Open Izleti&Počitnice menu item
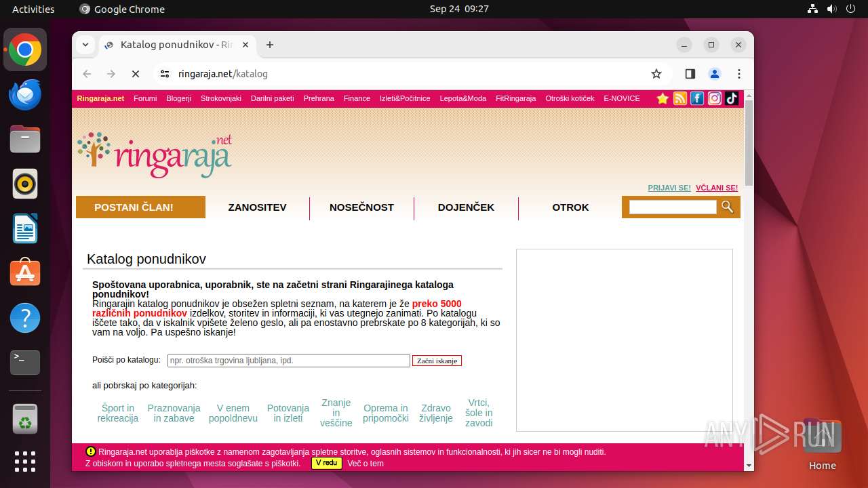 pos(405,98)
